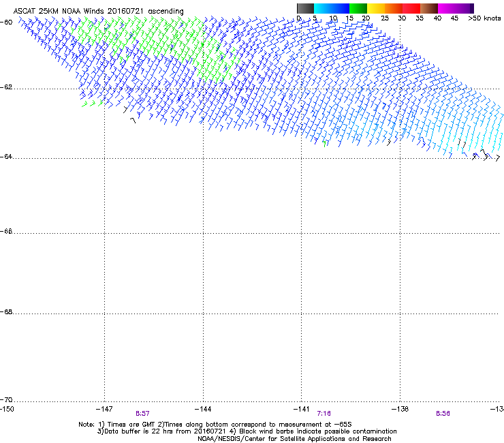Click the longitude label '-138'
This screenshot has height=443, width=504.
[x=400, y=409]
